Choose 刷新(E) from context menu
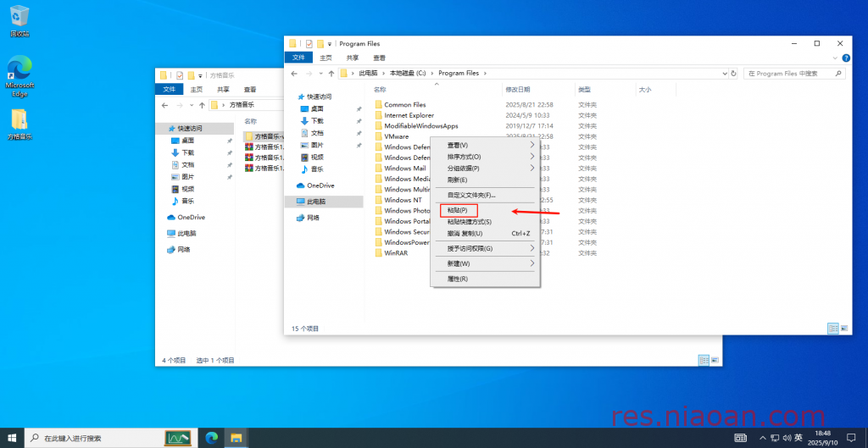The image size is (868, 448). (485, 180)
